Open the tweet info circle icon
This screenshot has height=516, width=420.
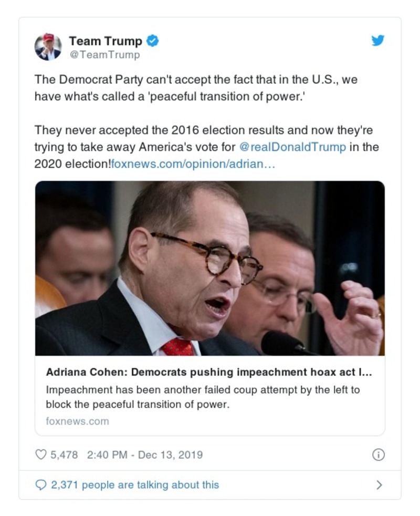tap(378, 455)
